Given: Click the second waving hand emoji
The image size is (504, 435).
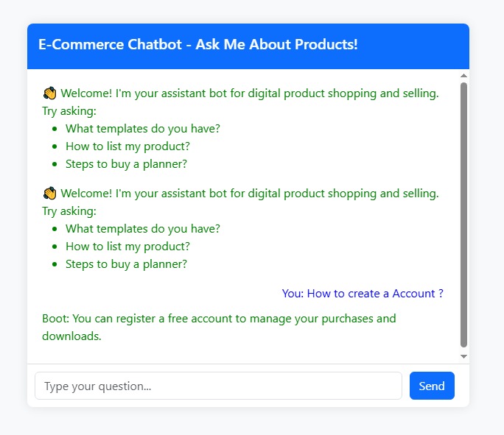Looking at the screenshot, I should [50, 194].
